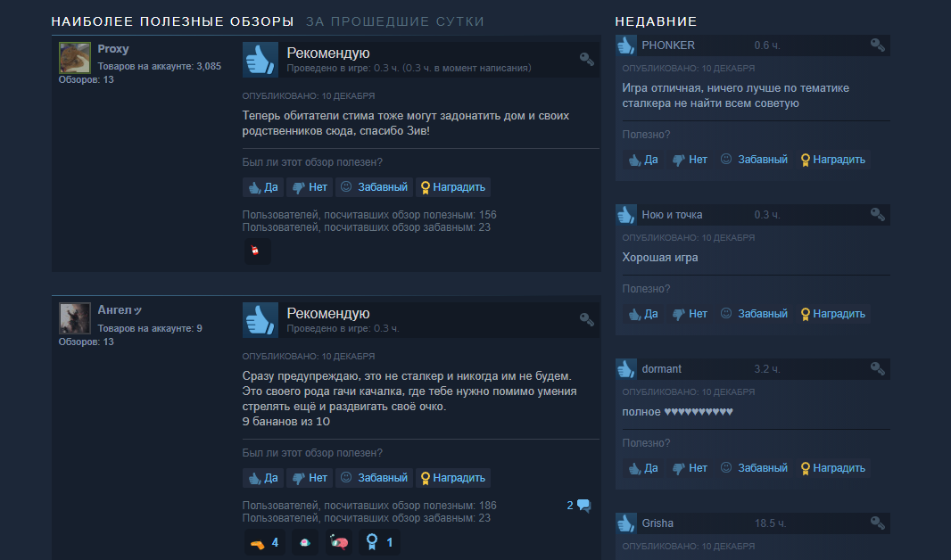Vote Да on Ною и точка's review
Image resolution: width=951 pixels, height=560 pixels.
tap(643, 314)
